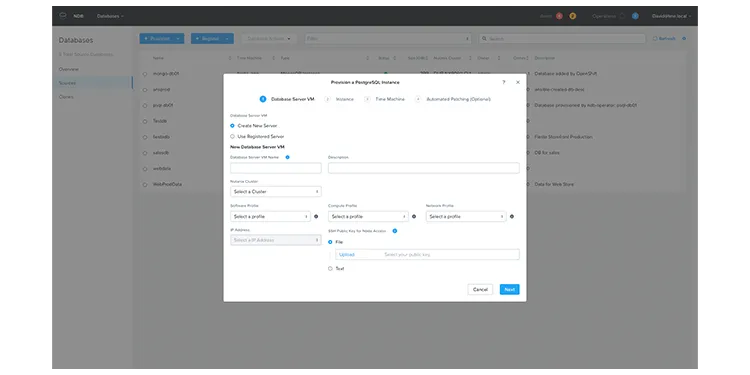Close the Provision a PostgreSQL Instance dialog
The width and height of the screenshot is (750, 375).
518,82
